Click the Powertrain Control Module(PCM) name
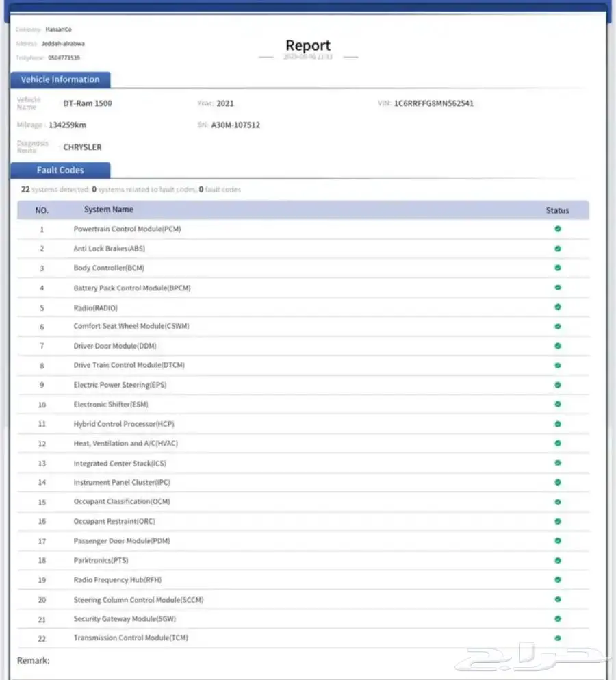This screenshot has height=680, width=616. coord(127,229)
